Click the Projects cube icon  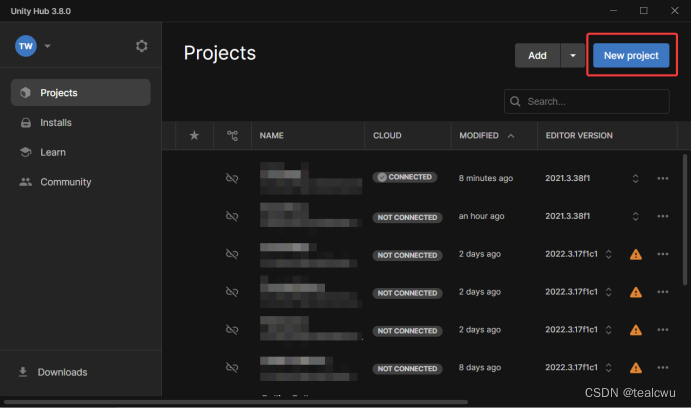click(x=26, y=92)
